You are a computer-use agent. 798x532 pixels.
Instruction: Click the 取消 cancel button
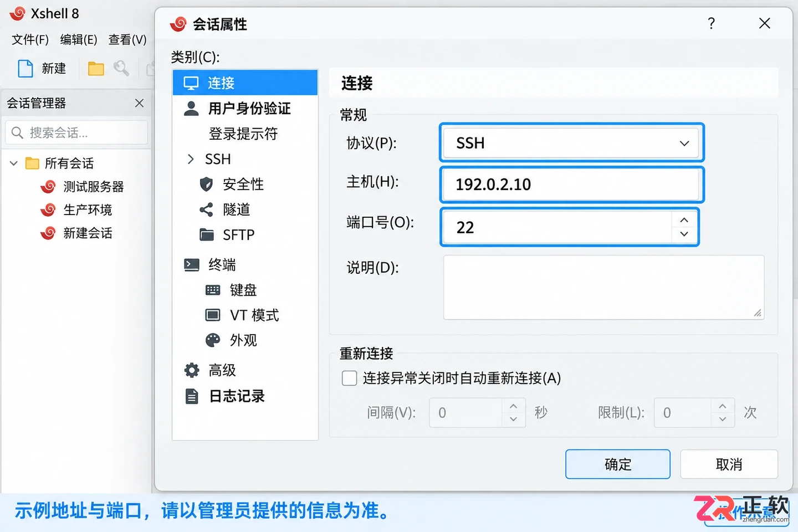729,464
